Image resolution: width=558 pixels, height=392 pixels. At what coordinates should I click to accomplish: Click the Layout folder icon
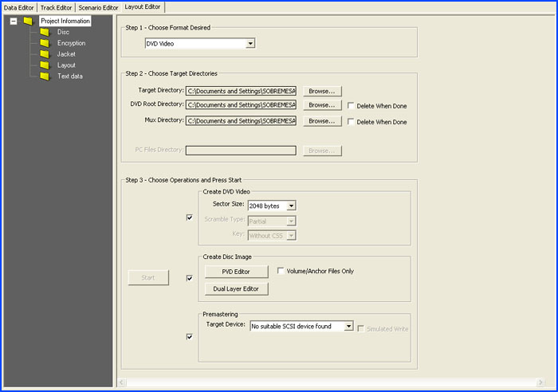[45, 65]
